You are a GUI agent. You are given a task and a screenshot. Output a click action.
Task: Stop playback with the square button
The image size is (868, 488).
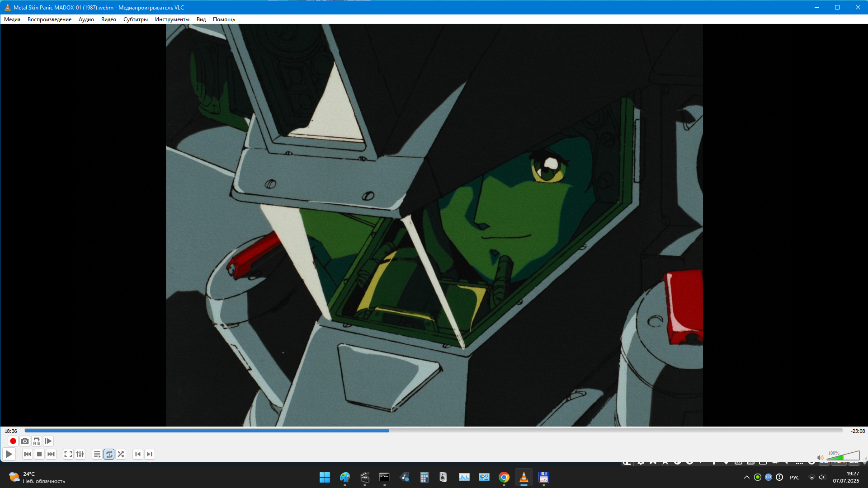(x=39, y=454)
